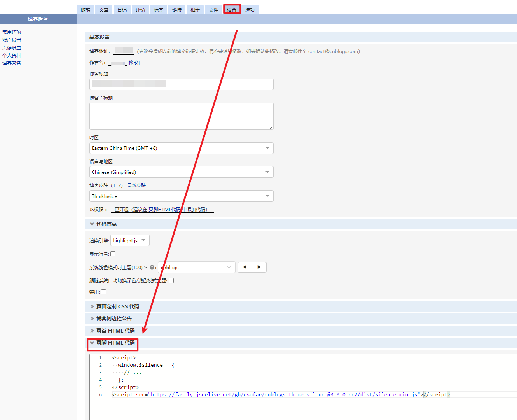Open the 语言与地区 dropdown
The height and width of the screenshot is (420, 517).
point(182,172)
